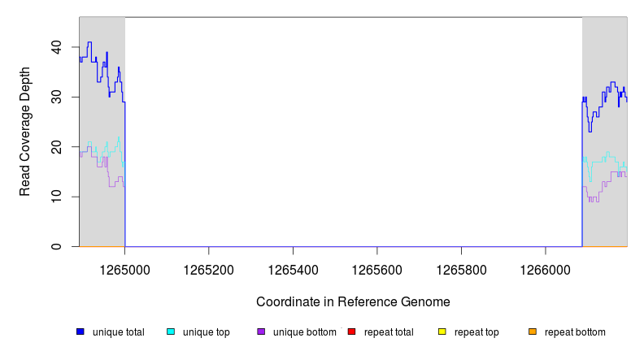Image resolution: width=644 pixels, height=351 pixels.
Task: Click the red 'repeat total' legend swatch
Action: coord(351,331)
